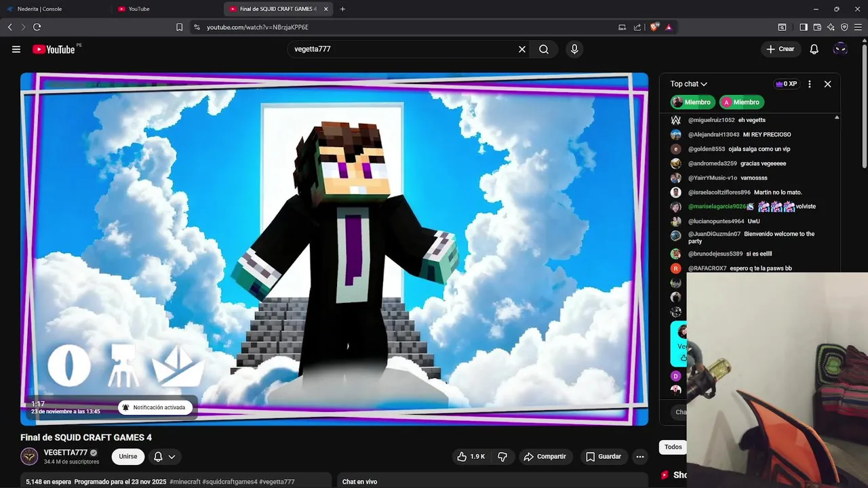Start voice search with microphone
The width and height of the screenshot is (868, 488).
pyautogui.click(x=574, y=49)
